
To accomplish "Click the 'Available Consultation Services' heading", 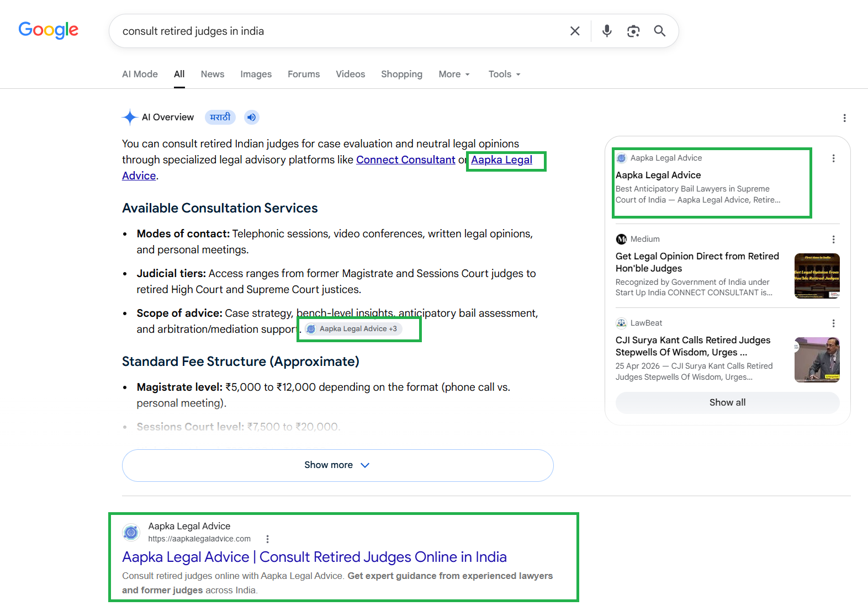I will (220, 208).
